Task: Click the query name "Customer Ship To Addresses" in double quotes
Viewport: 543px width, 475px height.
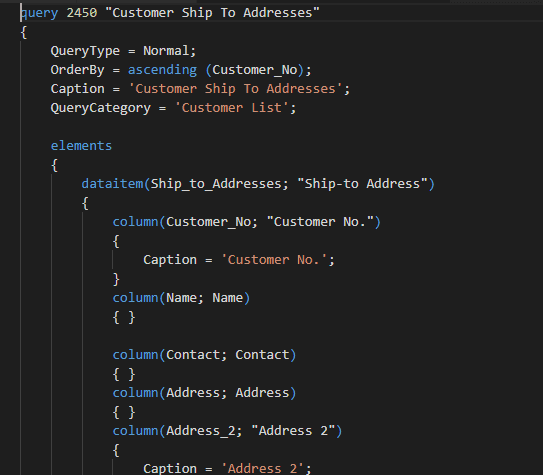Action: click(212, 13)
